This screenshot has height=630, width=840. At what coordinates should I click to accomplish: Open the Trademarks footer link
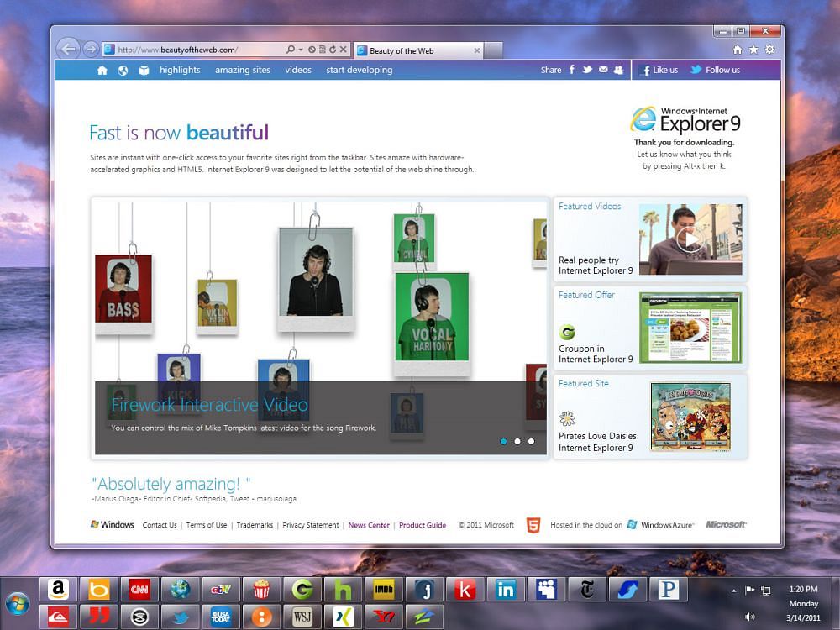point(255,525)
